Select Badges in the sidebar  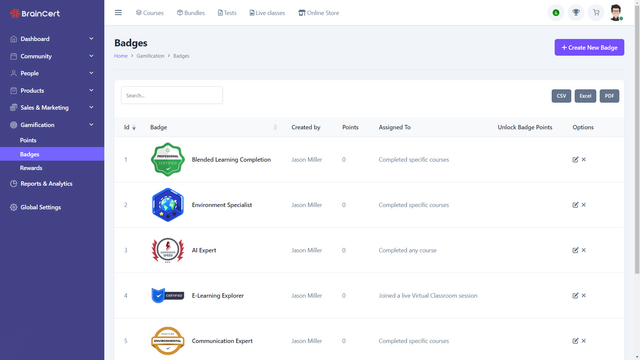(x=52, y=154)
